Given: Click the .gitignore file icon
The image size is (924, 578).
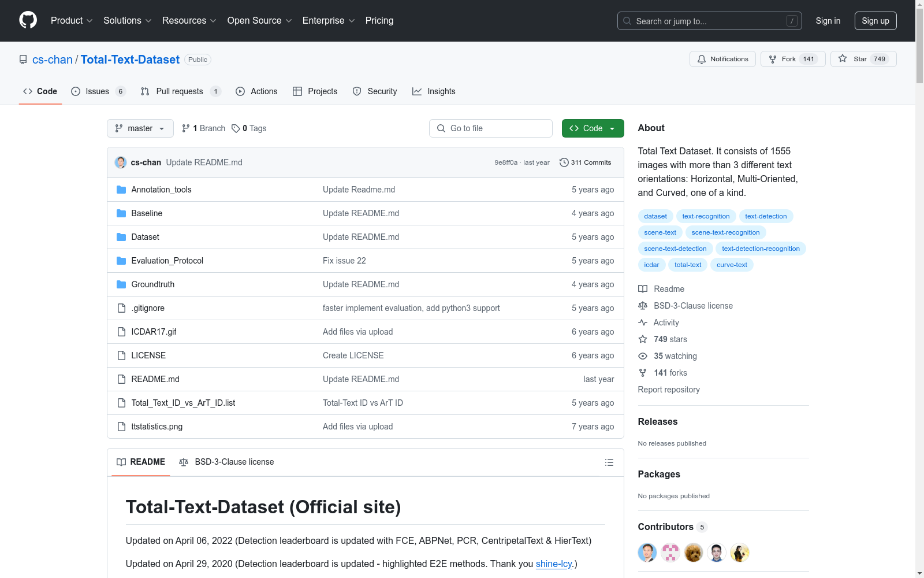Looking at the screenshot, I should [x=121, y=308].
